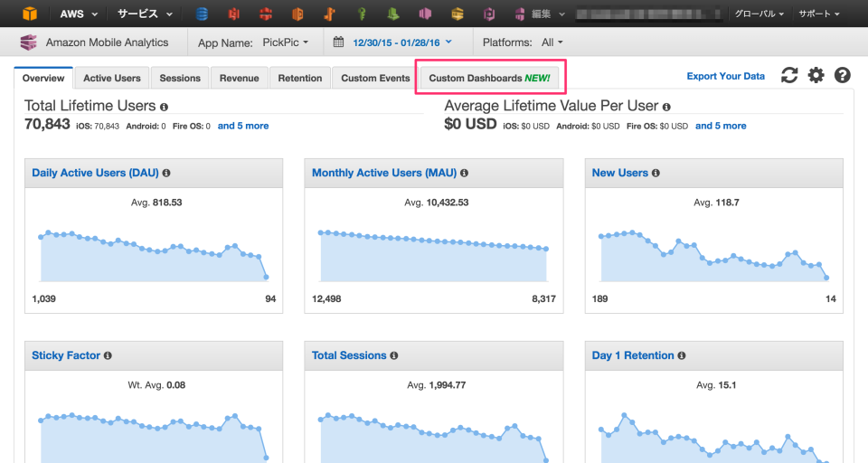Viewport: 868px width, 463px height.
Task: Open the red service icon left of the orange chip icon
Action: coord(266,14)
